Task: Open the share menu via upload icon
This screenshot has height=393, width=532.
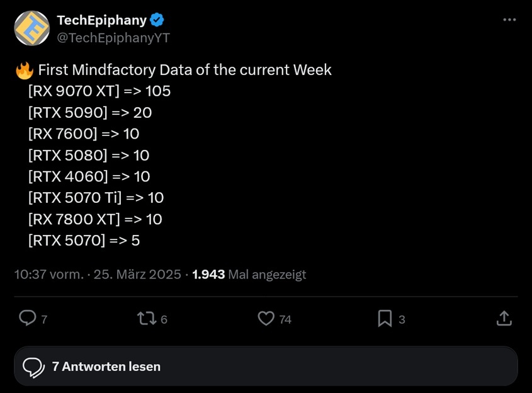Action: coord(504,319)
